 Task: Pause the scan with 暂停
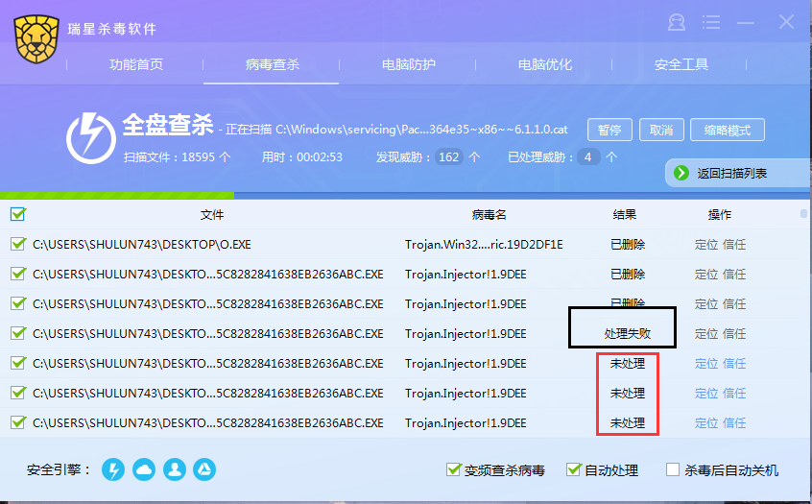click(x=609, y=130)
